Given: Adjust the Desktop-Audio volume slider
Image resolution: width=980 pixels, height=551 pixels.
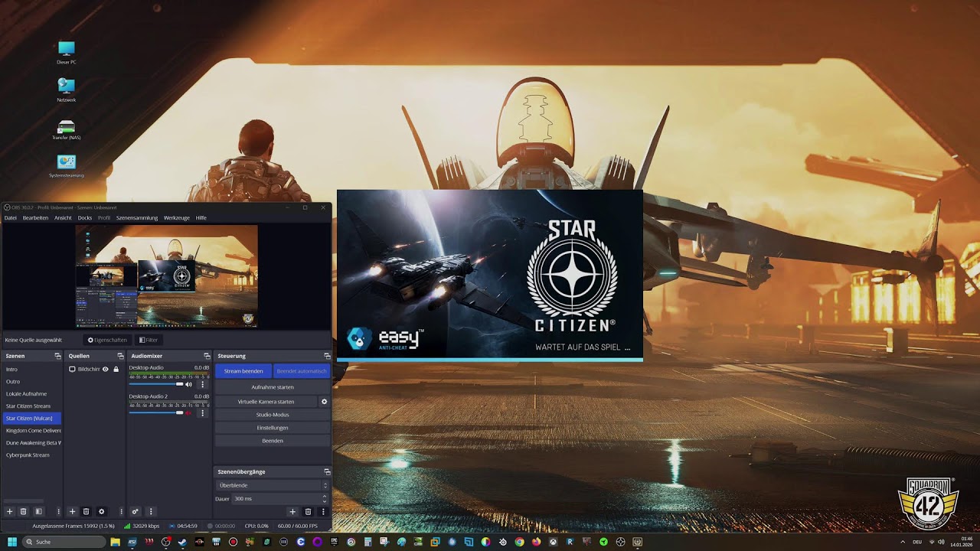Looking at the screenshot, I should pyautogui.click(x=156, y=384).
